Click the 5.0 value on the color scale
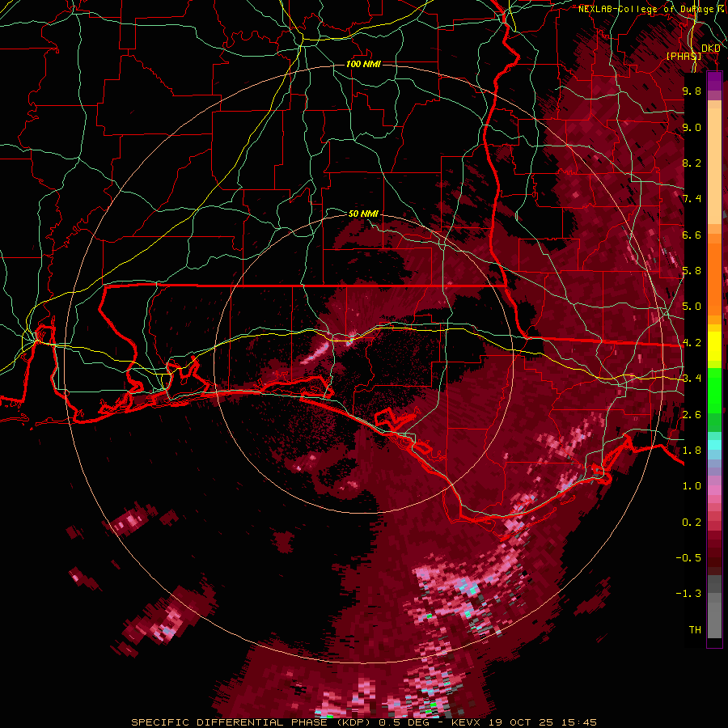This screenshot has height=728, width=728. (x=692, y=307)
